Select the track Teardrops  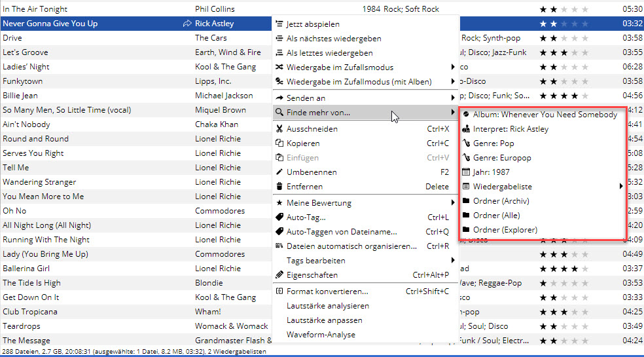coord(22,326)
